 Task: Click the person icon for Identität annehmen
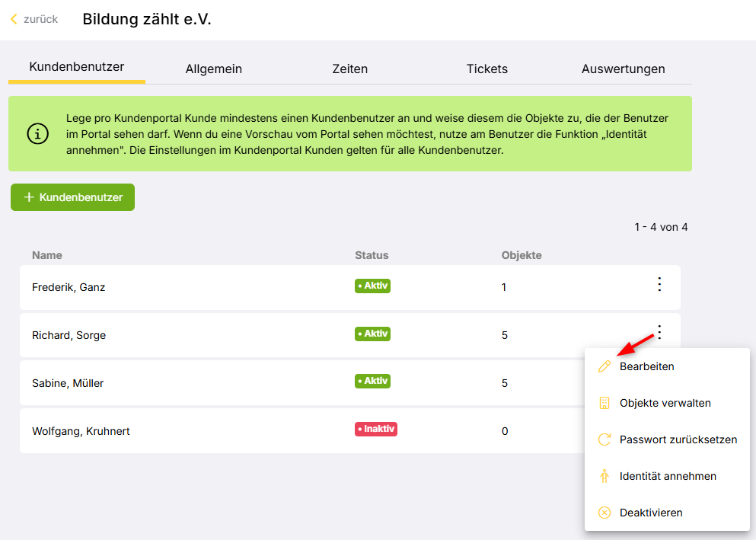click(604, 476)
